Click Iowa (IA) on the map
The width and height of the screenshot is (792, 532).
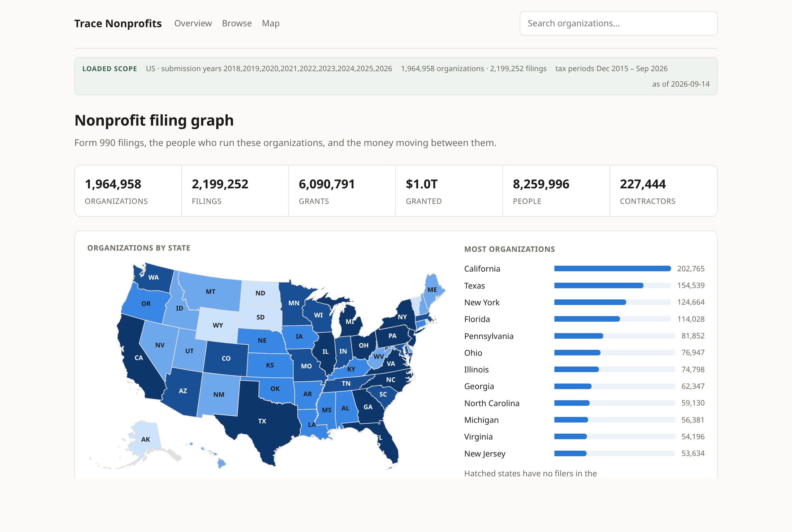click(x=299, y=337)
